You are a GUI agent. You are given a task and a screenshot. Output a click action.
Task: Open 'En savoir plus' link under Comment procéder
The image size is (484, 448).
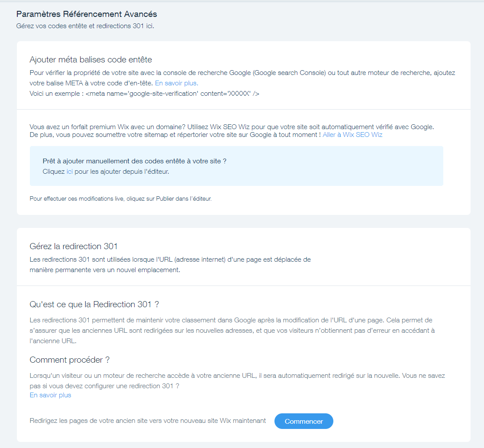click(x=50, y=395)
